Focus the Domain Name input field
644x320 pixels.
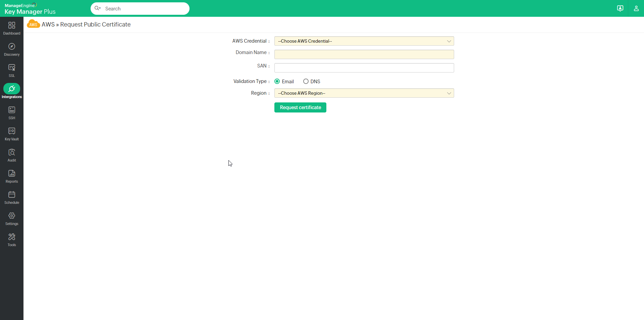(364, 54)
